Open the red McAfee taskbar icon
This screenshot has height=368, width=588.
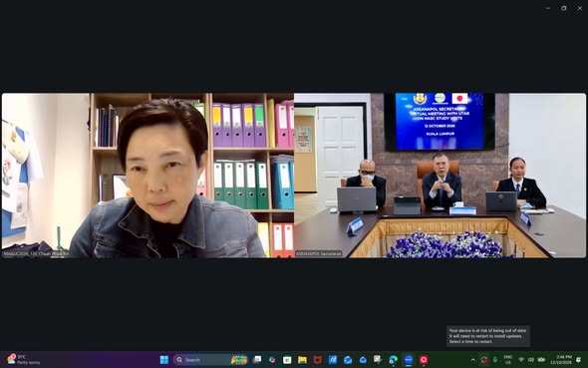pyautogui.click(x=318, y=360)
